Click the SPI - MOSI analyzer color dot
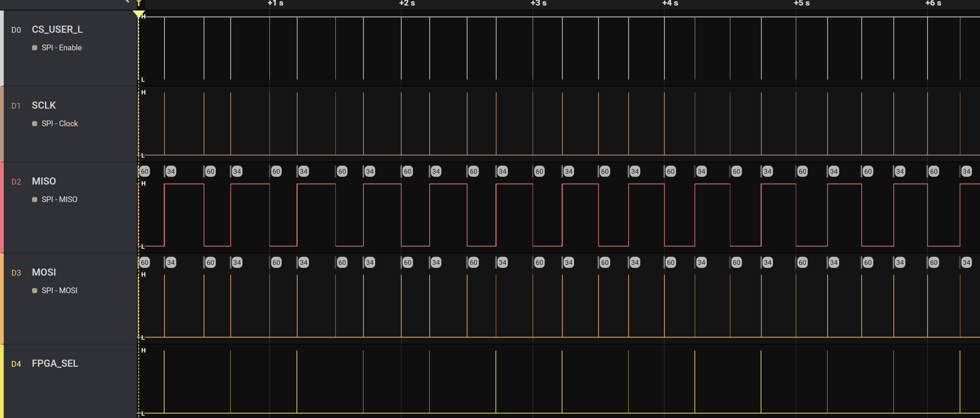Image resolution: width=980 pixels, height=418 pixels. tap(35, 291)
